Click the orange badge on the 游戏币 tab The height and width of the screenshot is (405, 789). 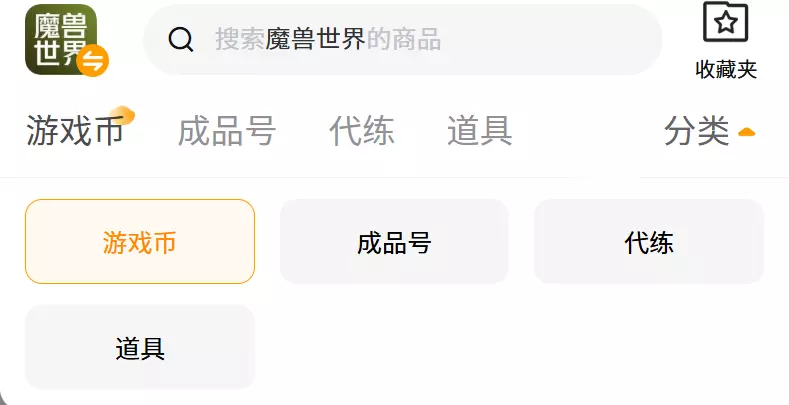click(122, 115)
